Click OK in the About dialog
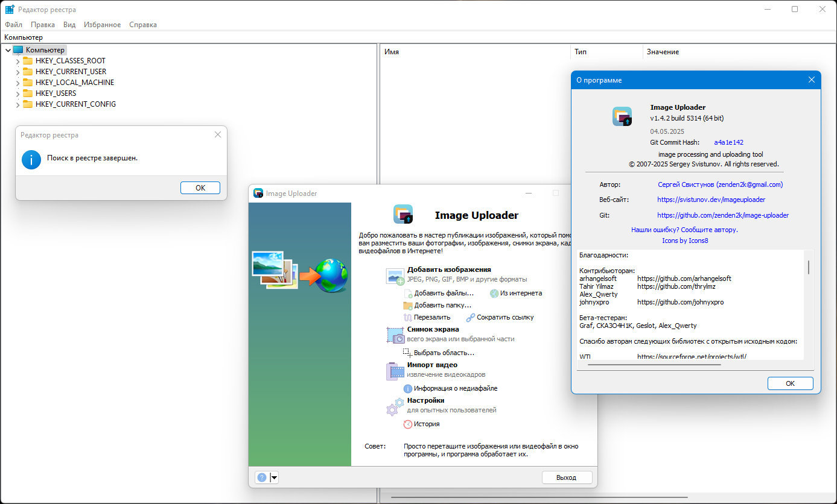837x504 pixels. coord(790,383)
